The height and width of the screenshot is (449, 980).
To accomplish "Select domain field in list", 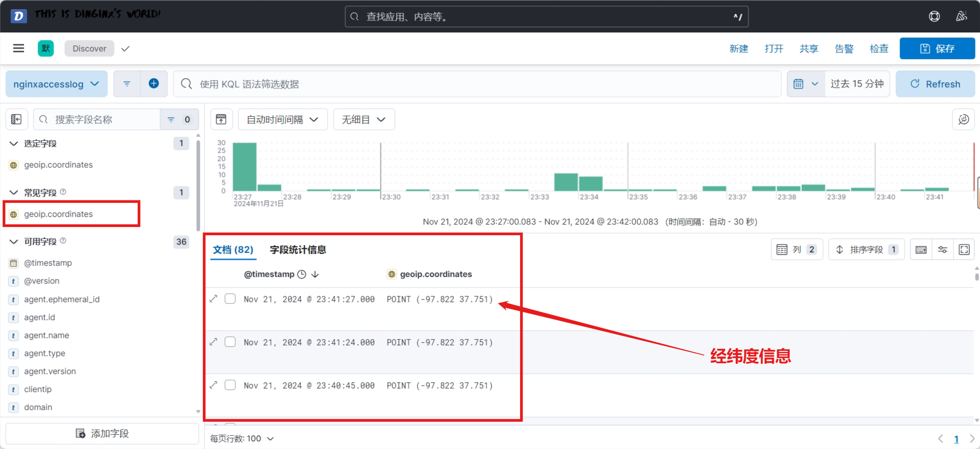I will point(38,407).
